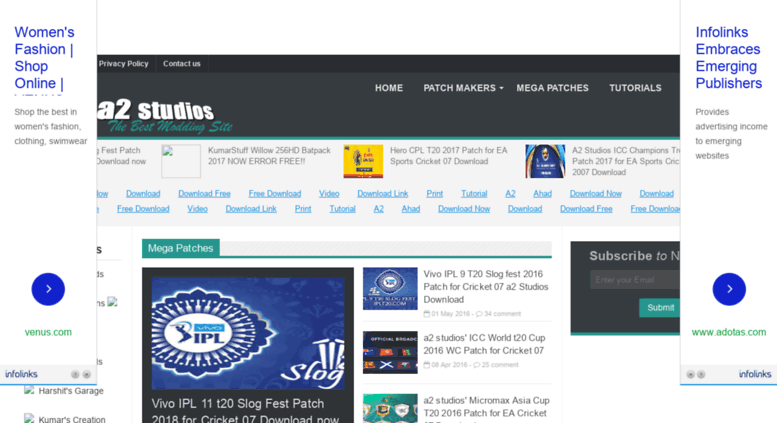
Task: Click the infolinks logo on the left ad
Action: 21,374
